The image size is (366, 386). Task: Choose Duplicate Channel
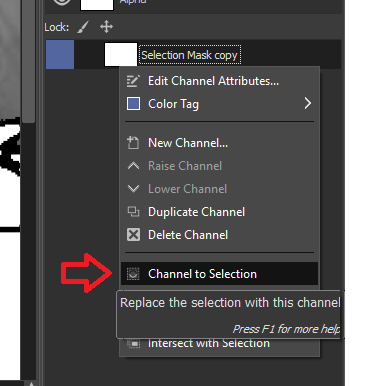click(219, 212)
